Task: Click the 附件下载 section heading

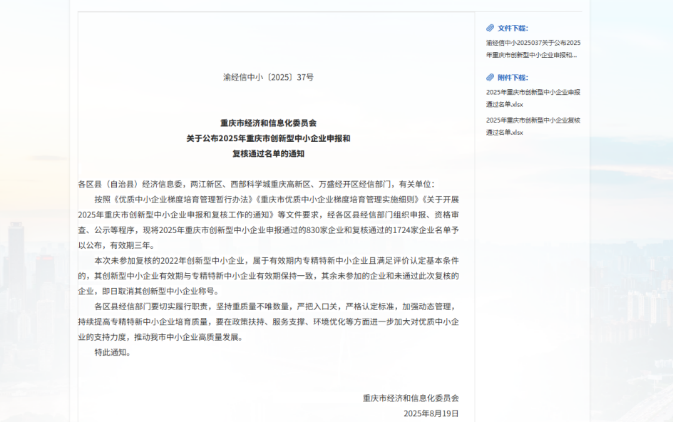Action: (512, 77)
